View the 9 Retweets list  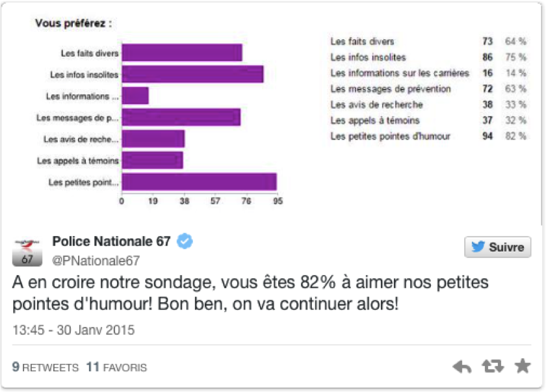click(x=45, y=367)
